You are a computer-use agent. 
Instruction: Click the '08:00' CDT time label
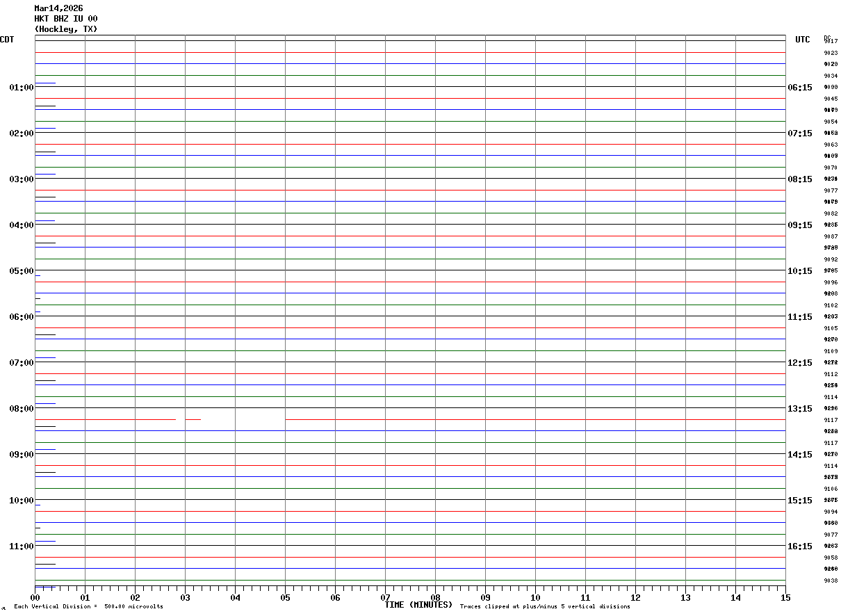(22, 409)
